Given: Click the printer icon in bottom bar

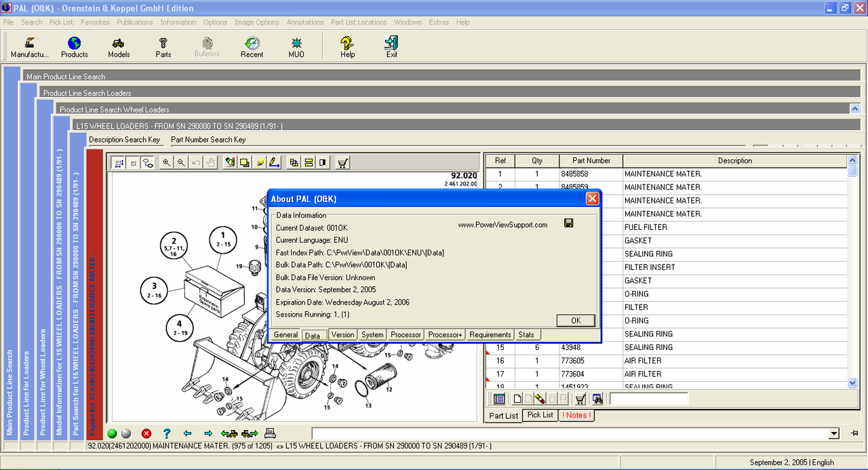Looking at the screenshot, I should 270,433.
